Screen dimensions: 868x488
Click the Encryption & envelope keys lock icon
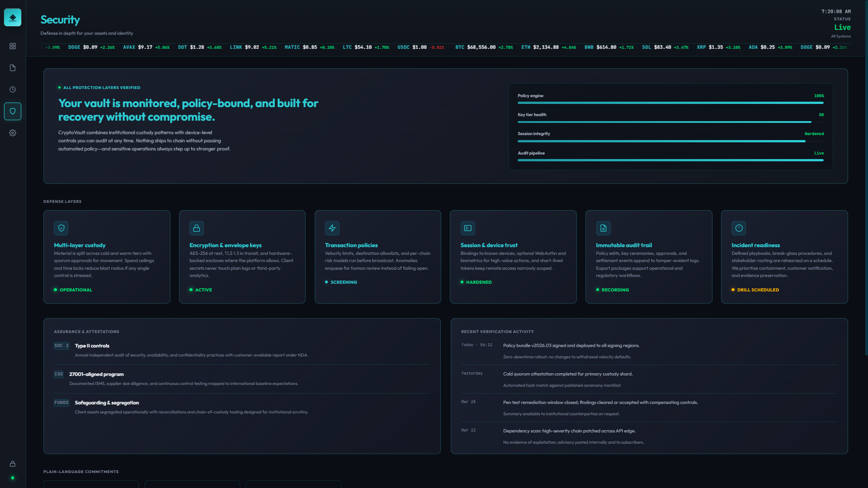click(197, 228)
